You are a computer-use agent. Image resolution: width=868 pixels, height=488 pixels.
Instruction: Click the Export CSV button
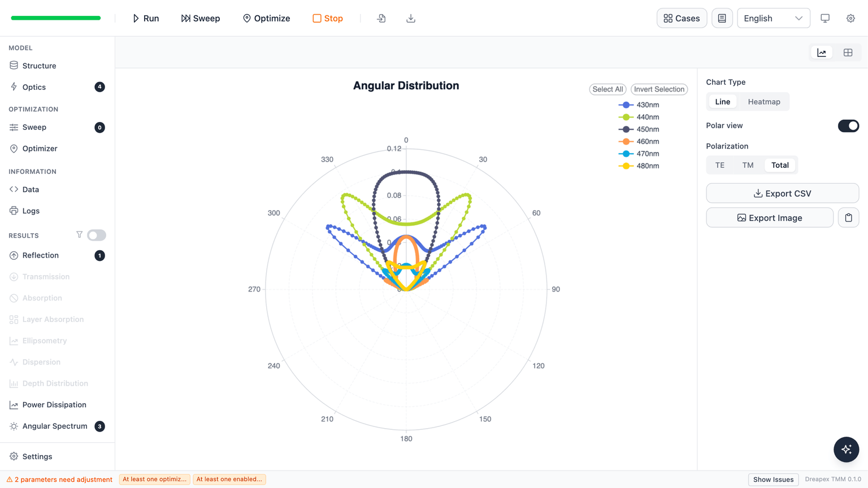click(x=782, y=193)
